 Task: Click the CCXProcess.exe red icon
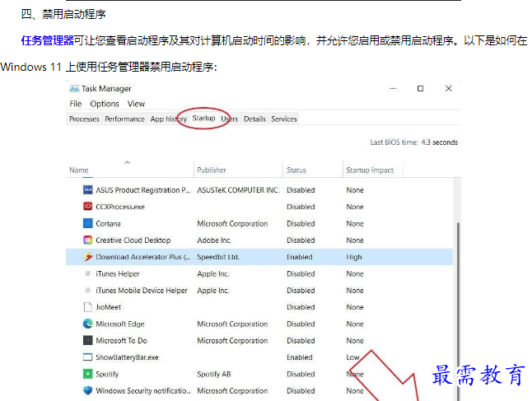pyautogui.click(x=88, y=207)
